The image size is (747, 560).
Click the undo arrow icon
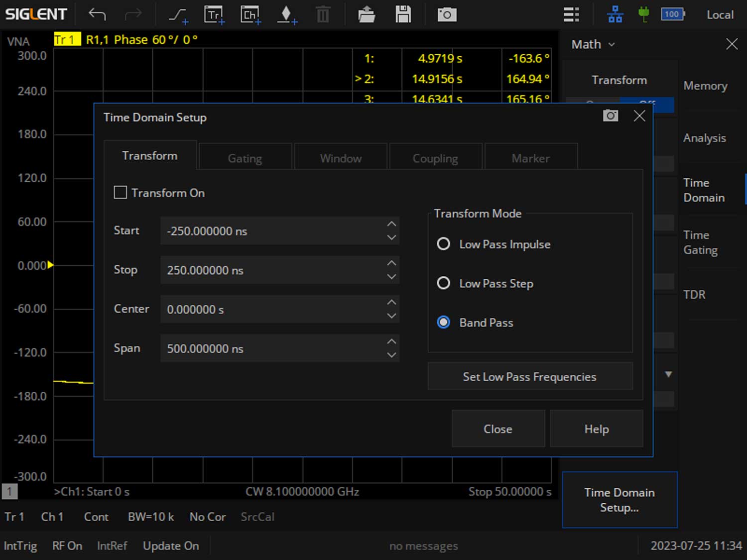click(x=97, y=15)
